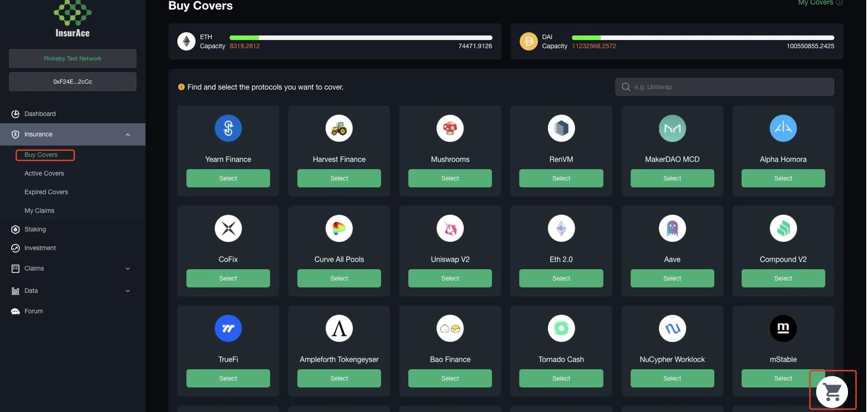Collapse the Insurance menu chevron
This screenshot has height=412, width=868.
(x=128, y=135)
